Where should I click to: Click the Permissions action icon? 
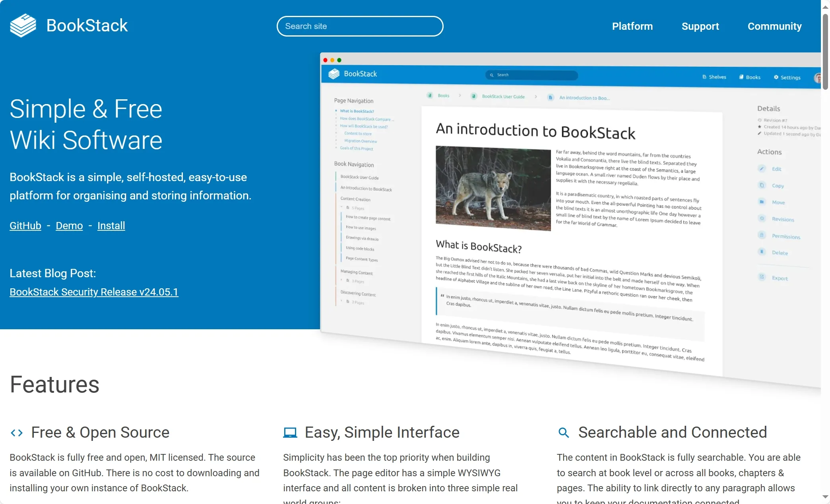pos(762,235)
